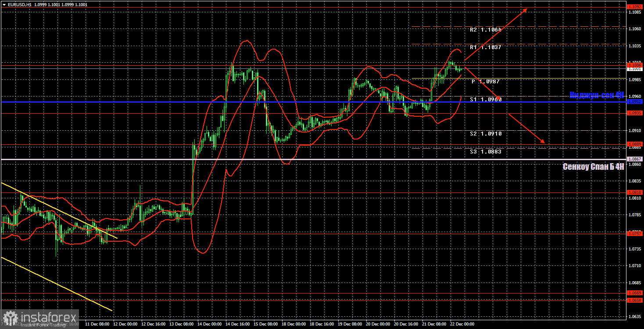Click the 12 Dec 16:00 time label
Viewport: 644px width, 329px height.
tap(154, 324)
